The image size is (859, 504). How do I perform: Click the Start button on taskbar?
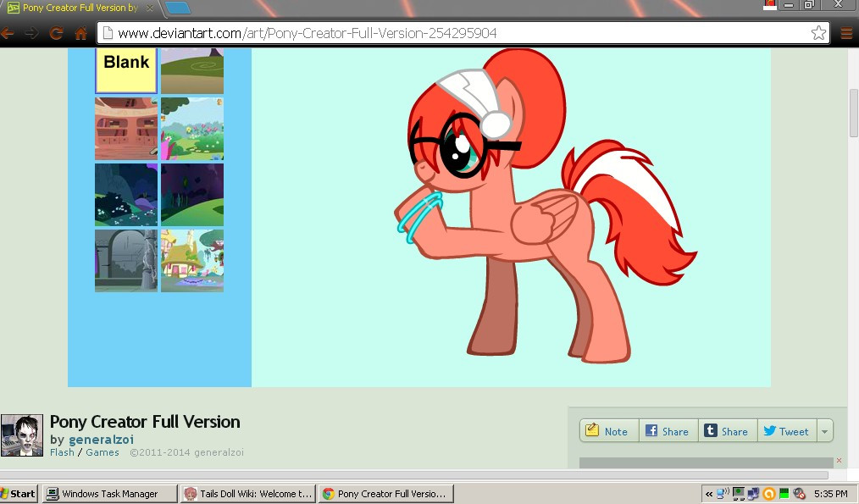point(19,494)
